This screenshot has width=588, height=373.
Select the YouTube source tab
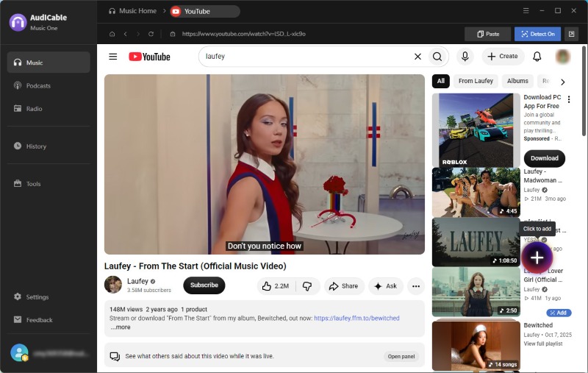tap(205, 11)
